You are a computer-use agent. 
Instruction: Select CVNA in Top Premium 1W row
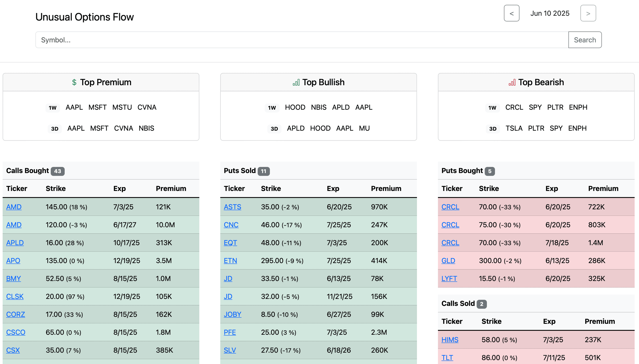pos(147,107)
